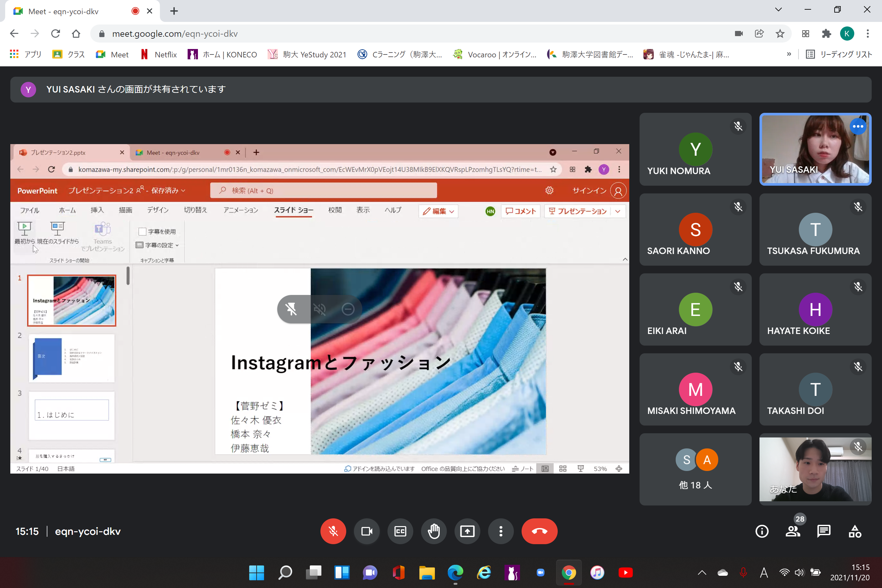Turn off the camera
This screenshot has height=588, width=882.
tap(367, 531)
